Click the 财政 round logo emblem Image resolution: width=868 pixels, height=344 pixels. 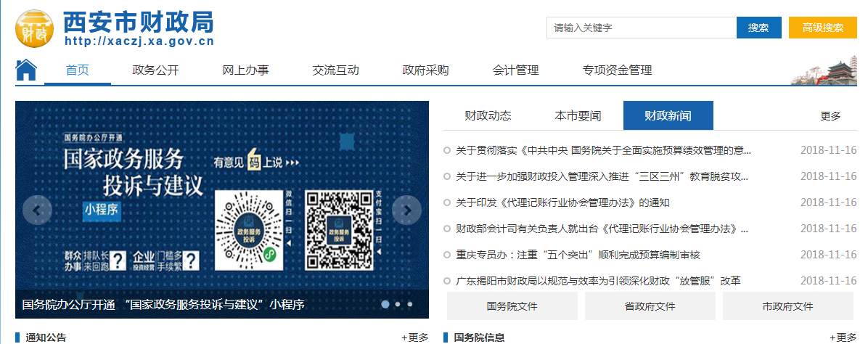(x=34, y=28)
